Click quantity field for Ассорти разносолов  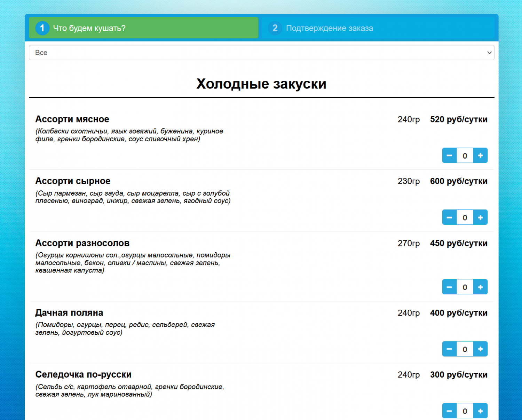point(465,287)
